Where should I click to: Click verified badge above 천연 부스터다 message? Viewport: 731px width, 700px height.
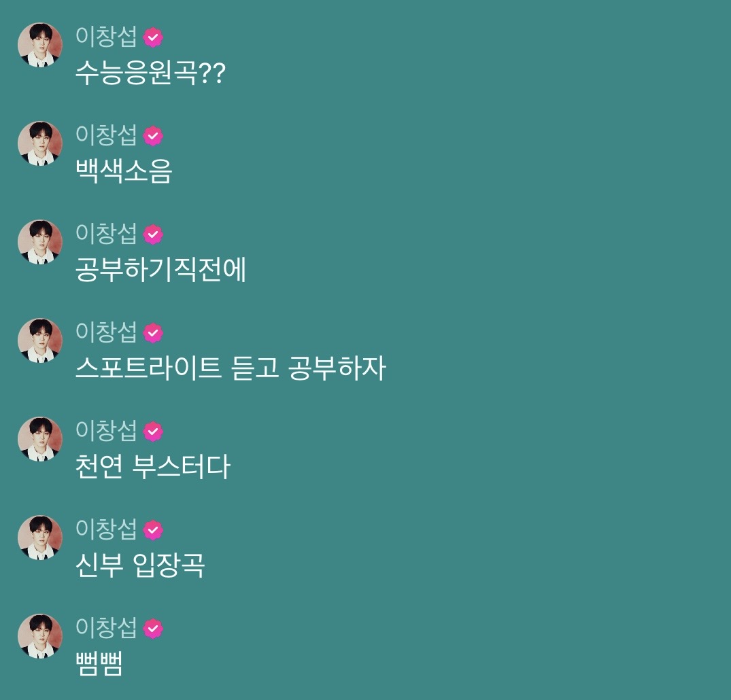(x=153, y=432)
